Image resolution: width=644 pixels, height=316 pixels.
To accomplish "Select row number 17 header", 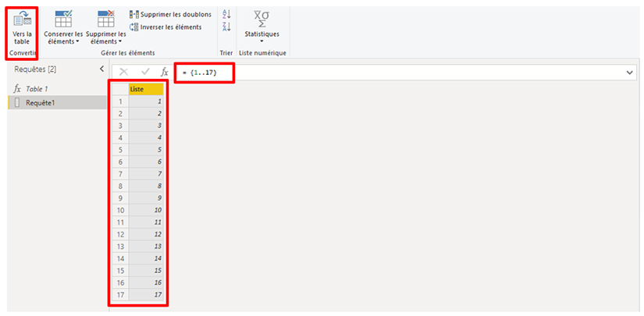I will pyautogui.click(x=119, y=295).
